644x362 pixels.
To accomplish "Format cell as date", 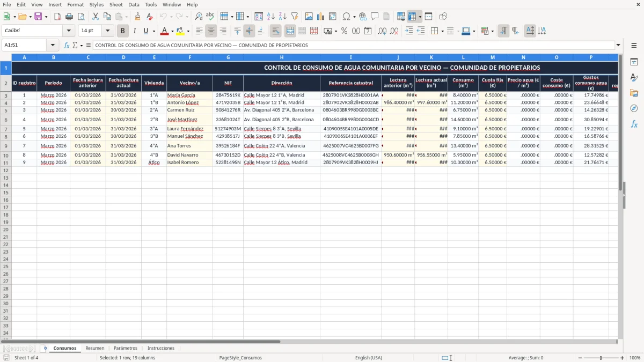I will (x=368, y=31).
